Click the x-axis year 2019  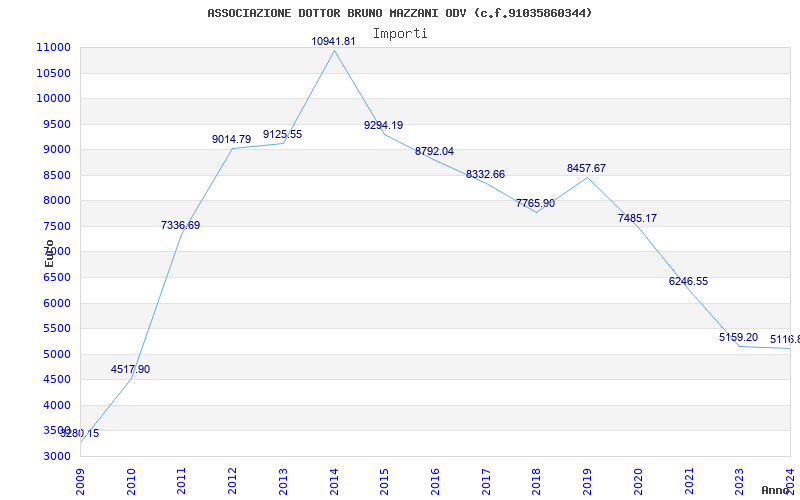click(x=587, y=482)
